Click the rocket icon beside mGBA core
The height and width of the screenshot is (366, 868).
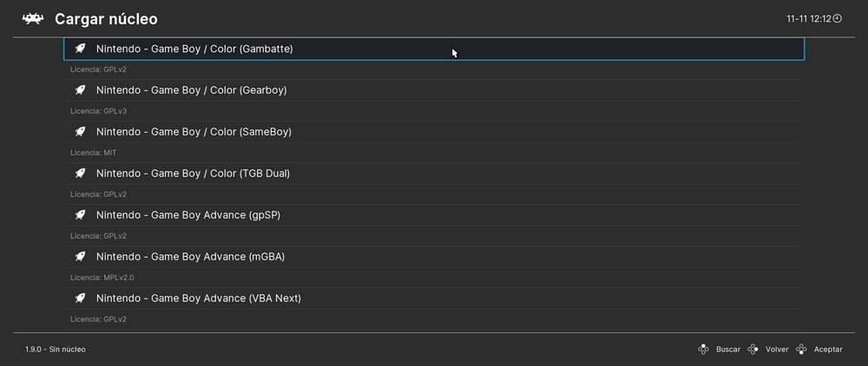click(x=80, y=257)
